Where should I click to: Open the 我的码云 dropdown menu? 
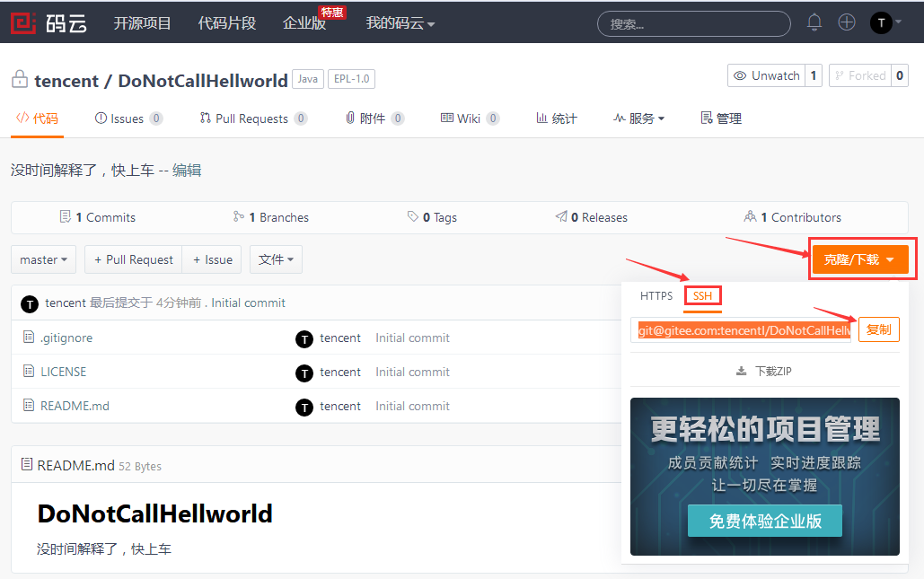(400, 23)
